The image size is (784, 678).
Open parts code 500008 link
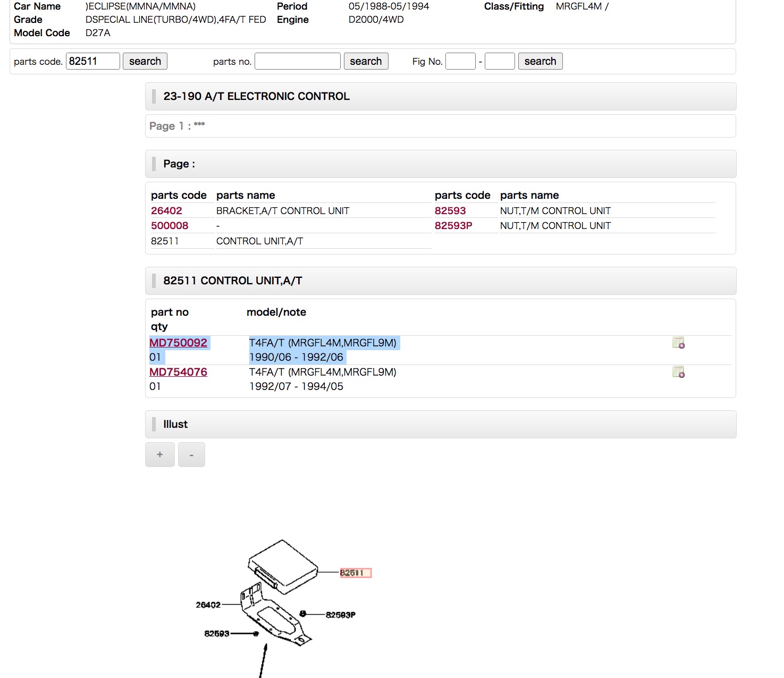point(170,226)
